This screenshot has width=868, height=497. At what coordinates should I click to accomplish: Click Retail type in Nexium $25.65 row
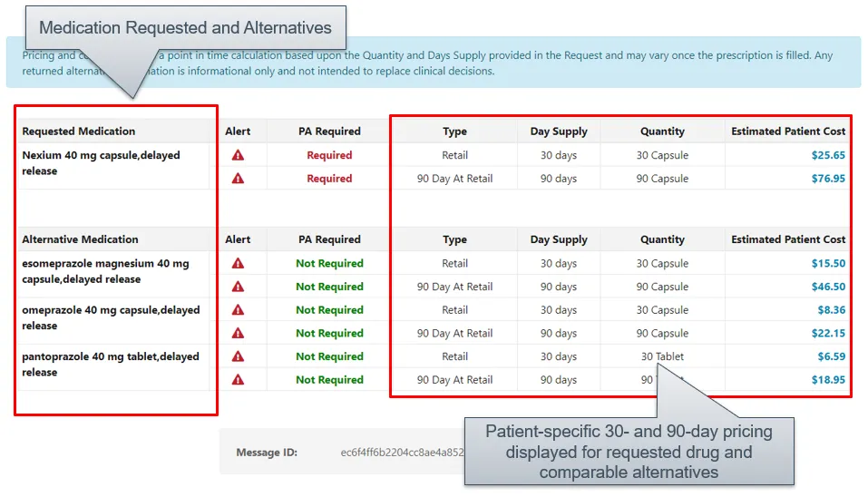coord(454,155)
